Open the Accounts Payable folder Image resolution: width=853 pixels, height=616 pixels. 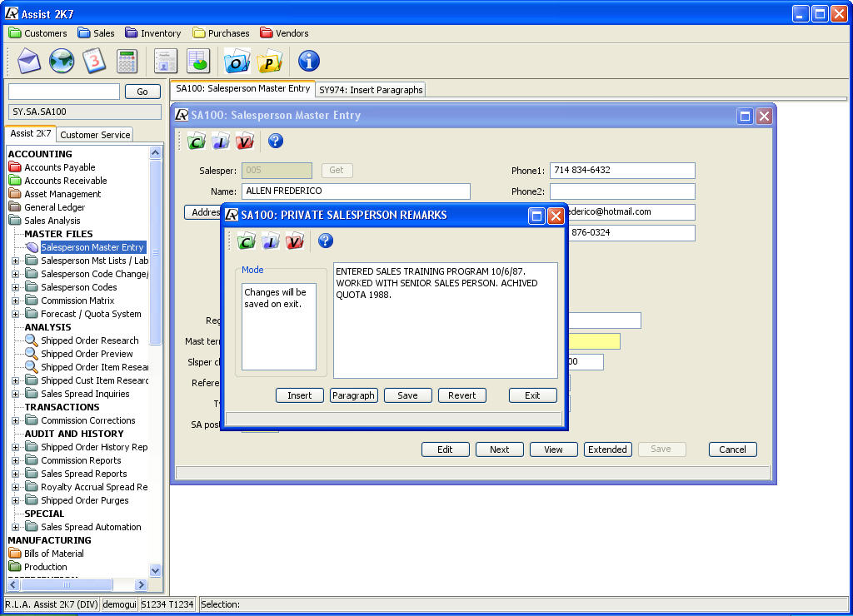tap(52, 167)
